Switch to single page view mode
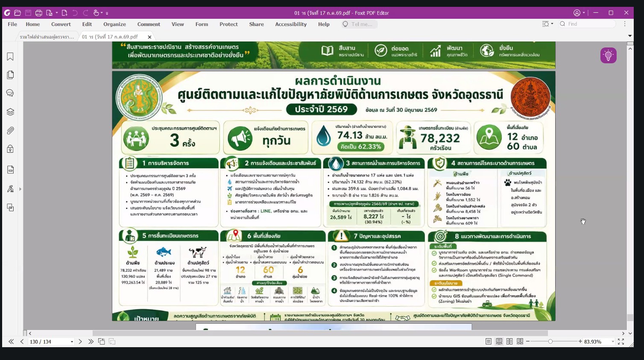The width and height of the screenshot is (644, 360). [x=489, y=342]
